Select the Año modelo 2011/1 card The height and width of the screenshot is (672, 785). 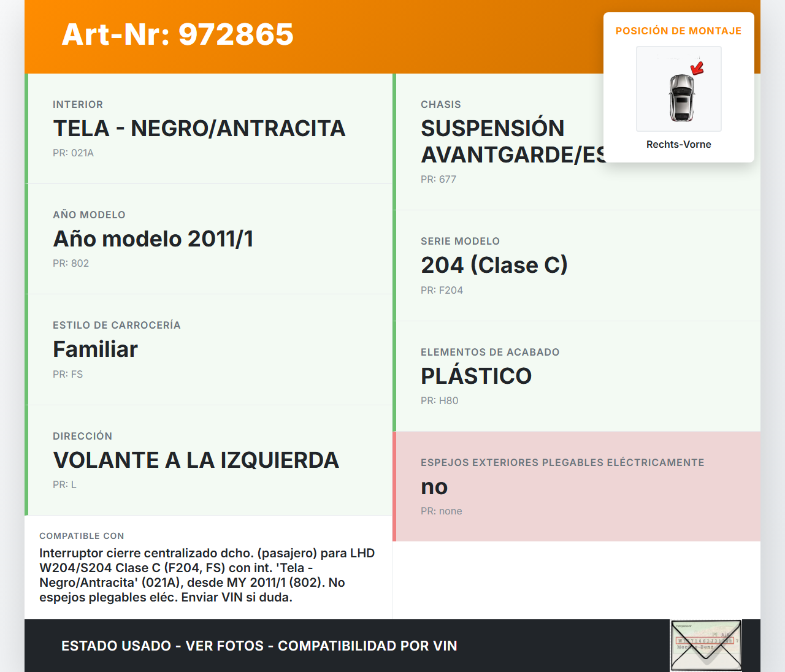point(209,239)
